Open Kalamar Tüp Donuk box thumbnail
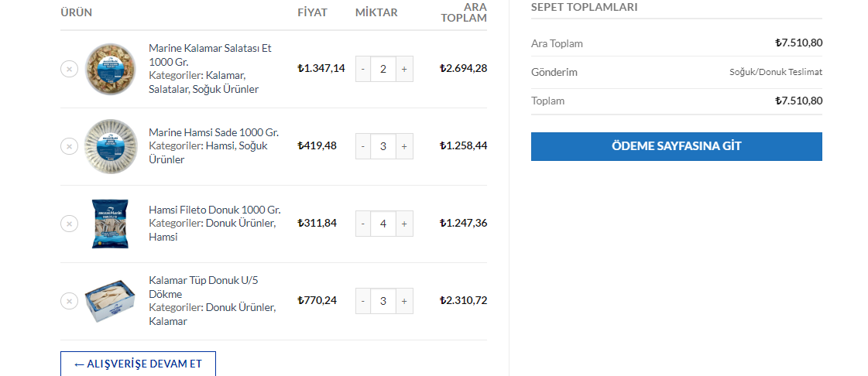 pos(111,301)
